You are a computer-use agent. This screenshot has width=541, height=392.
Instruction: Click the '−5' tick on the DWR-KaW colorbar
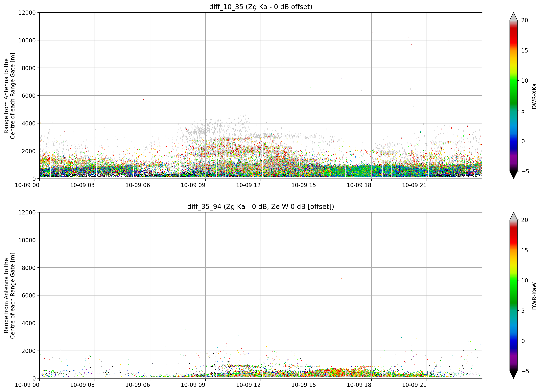pyautogui.click(x=525, y=371)
